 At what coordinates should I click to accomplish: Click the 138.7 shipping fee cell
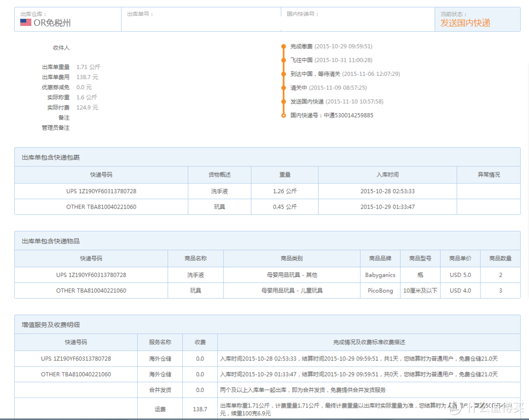pyautogui.click(x=200, y=409)
